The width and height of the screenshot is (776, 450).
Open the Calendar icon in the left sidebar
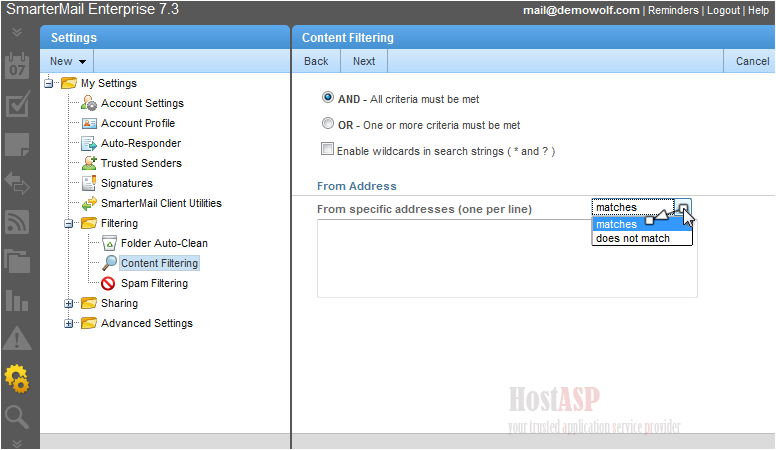(17, 66)
